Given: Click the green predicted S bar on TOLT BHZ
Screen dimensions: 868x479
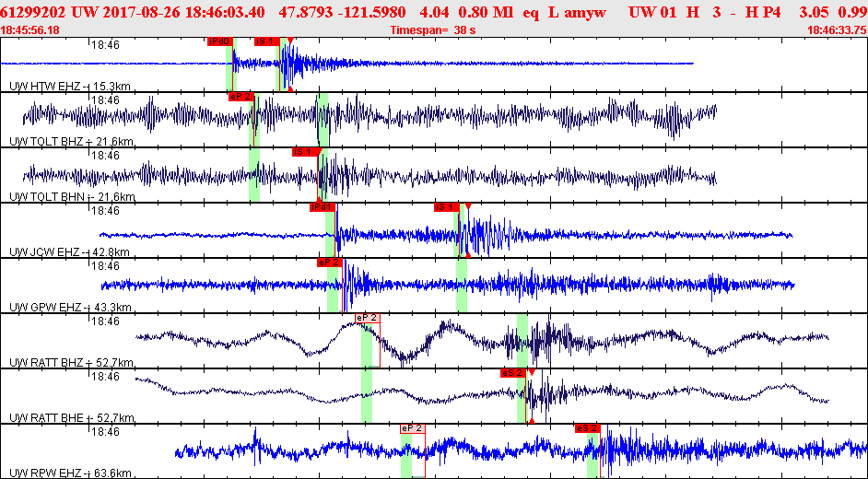Looking at the screenshot, I should tap(323, 120).
